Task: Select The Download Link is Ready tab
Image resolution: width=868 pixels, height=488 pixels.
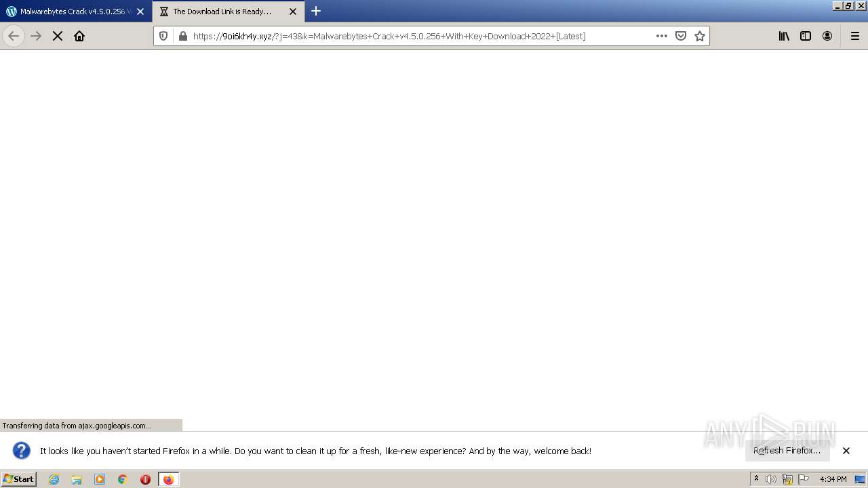Action: (229, 12)
